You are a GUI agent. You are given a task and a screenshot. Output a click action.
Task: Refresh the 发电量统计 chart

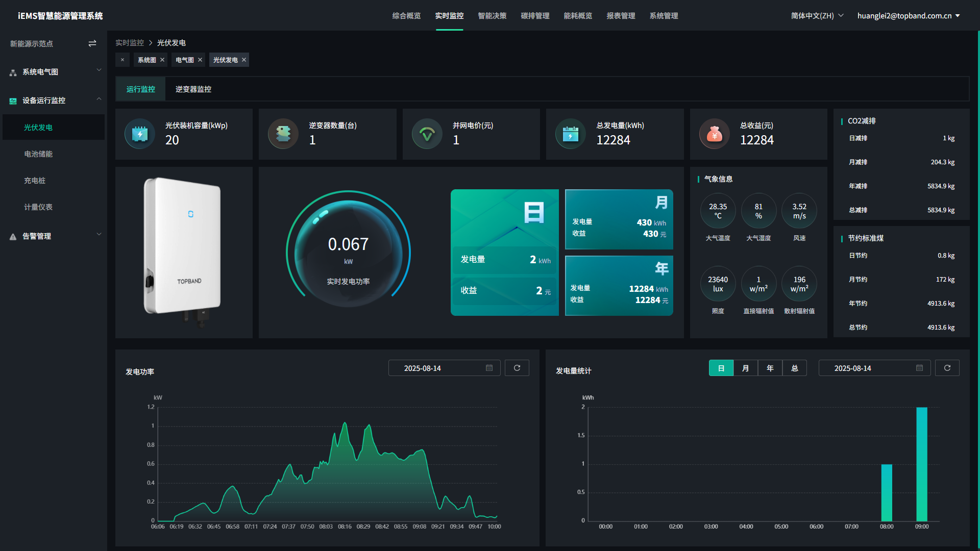coord(947,368)
